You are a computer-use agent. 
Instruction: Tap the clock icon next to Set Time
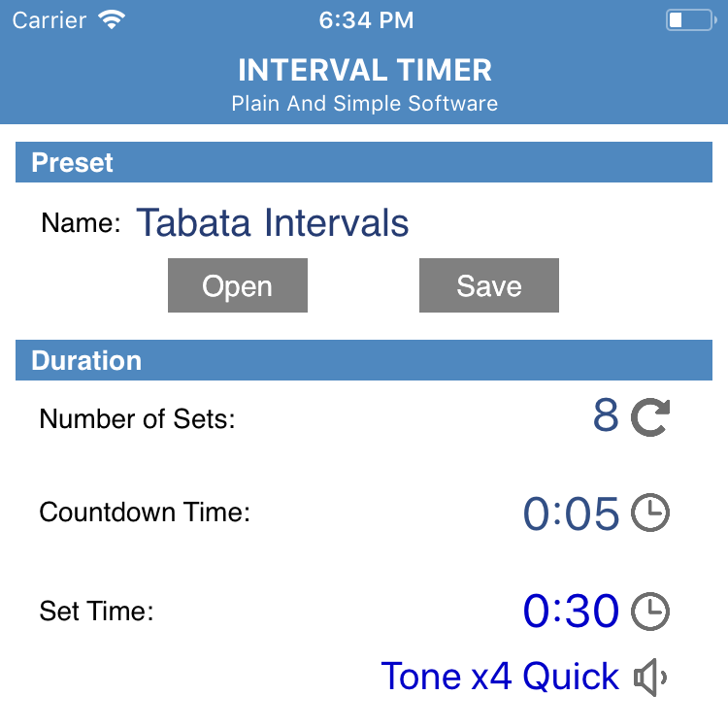650,611
